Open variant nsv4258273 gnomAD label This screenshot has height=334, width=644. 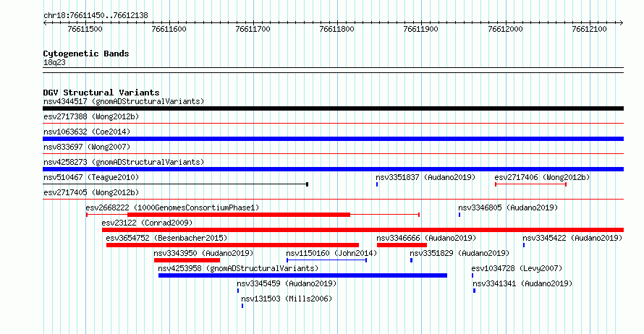124,162
